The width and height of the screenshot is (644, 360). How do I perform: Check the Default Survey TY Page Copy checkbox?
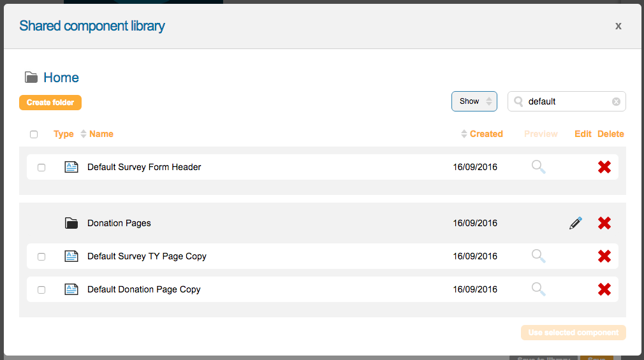41,257
